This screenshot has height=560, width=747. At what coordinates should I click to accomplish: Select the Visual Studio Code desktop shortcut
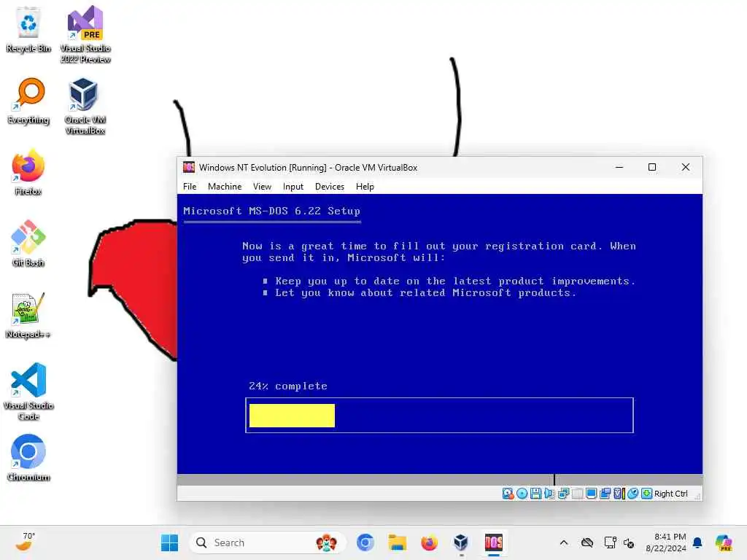pos(28,392)
